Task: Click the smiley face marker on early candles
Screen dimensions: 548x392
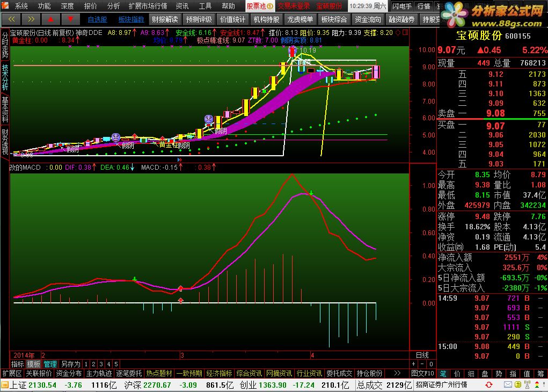Action: [116, 137]
